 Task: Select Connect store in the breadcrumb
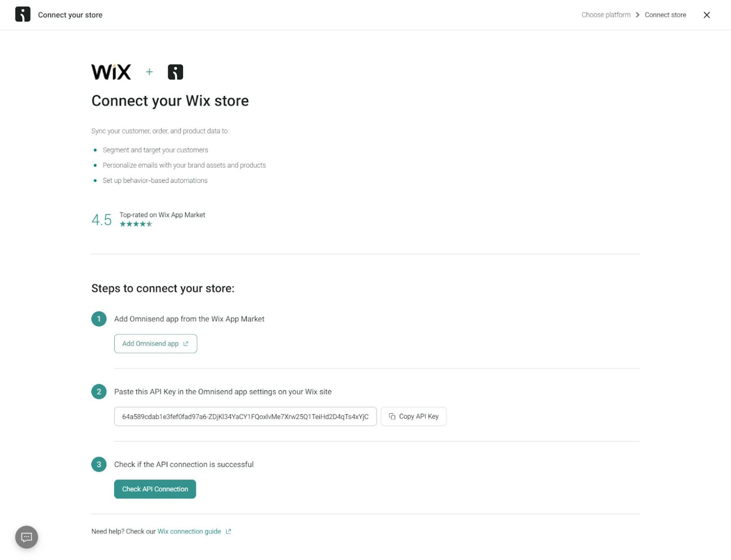click(x=665, y=14)
